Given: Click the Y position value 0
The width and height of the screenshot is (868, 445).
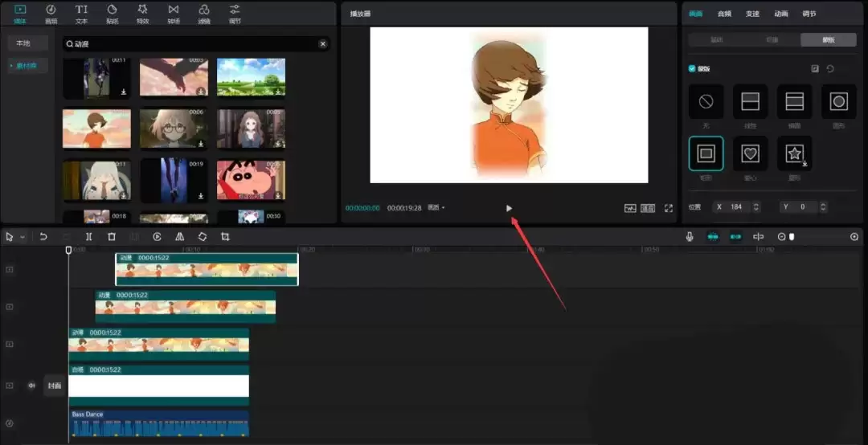Looking at the screenshot, I should [x=805, y=207].
